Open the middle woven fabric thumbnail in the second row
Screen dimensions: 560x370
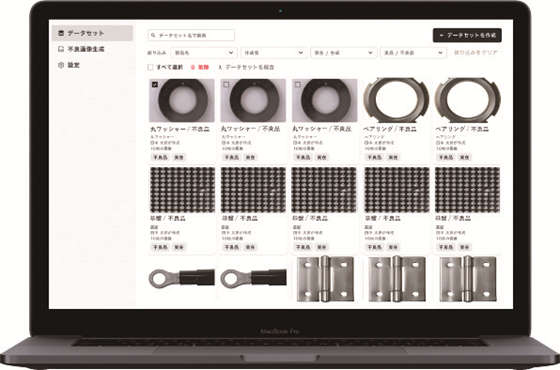(x=324, y=190)
